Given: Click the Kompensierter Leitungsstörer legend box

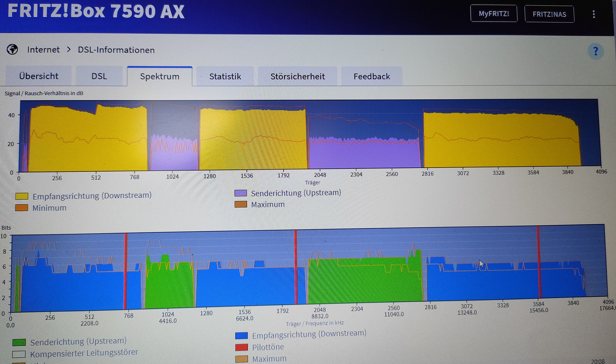Looking at the screenshot, I should point(19,354).
